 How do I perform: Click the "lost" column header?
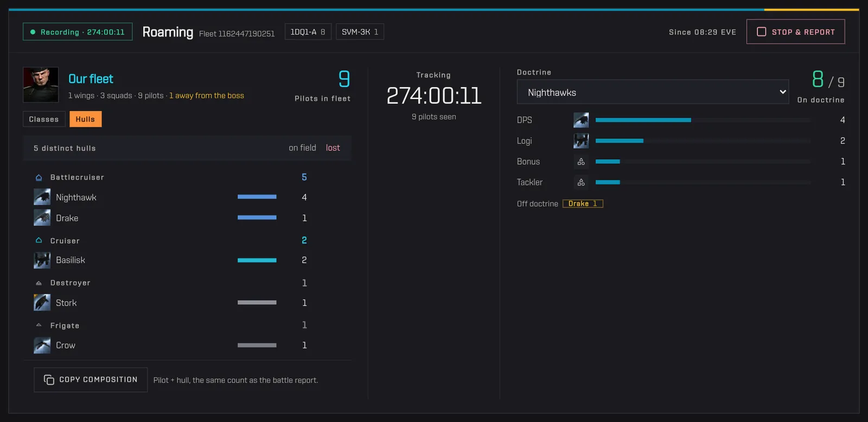coord(333,148)
